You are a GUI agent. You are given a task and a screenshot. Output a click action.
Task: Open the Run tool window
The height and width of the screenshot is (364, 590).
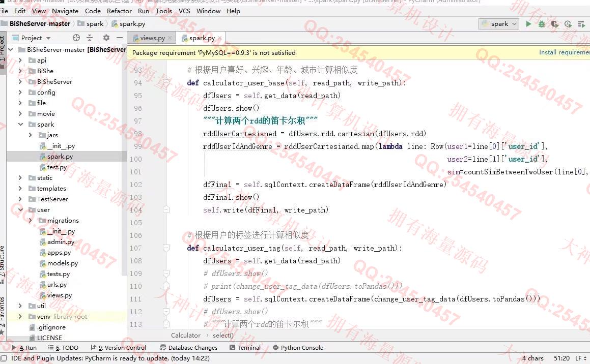[x=24, y=347]
